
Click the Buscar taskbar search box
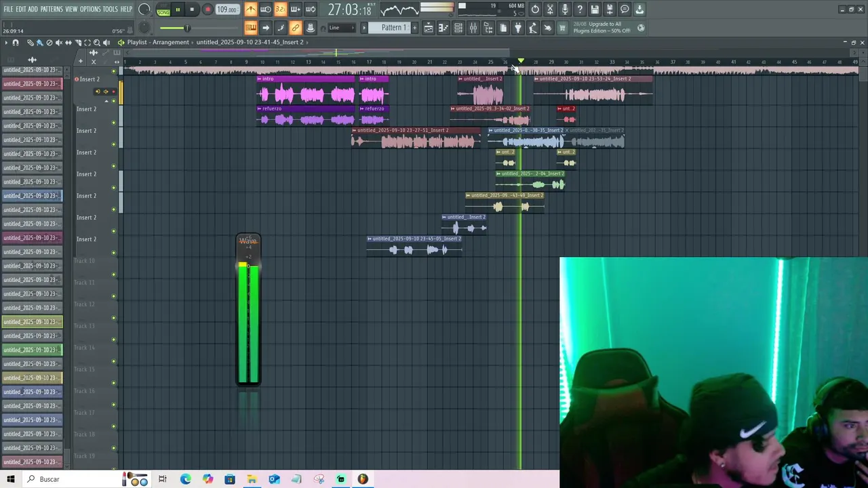point(71,479)
